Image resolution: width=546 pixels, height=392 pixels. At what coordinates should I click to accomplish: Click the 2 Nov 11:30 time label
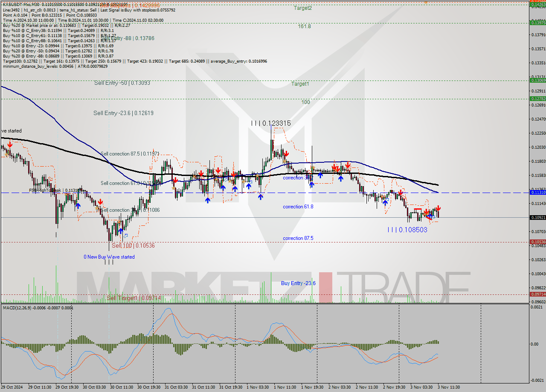(367, 387)
